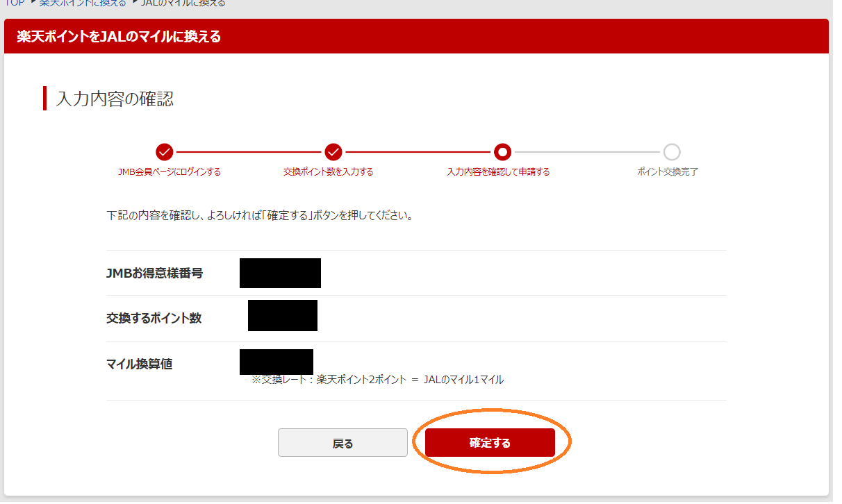Click the ※交換レート exchange rate note
The height and width of the screenshot is (504, 842).
(x=377, y=380)
